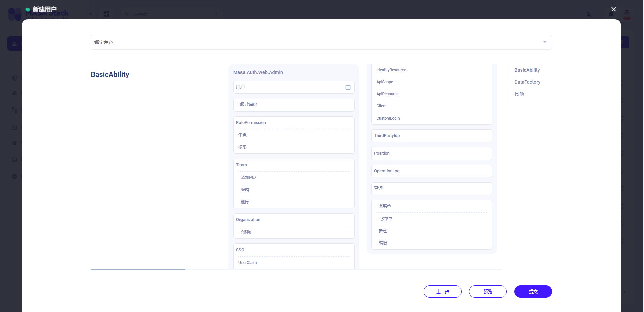Open the Google Translate language icon
Image resolution: width=644 pixels, height=312 pixels.
point(589,15)
